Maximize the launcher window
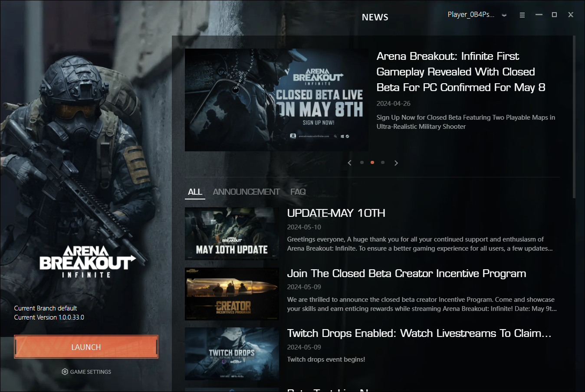 (x=554, y=15)
